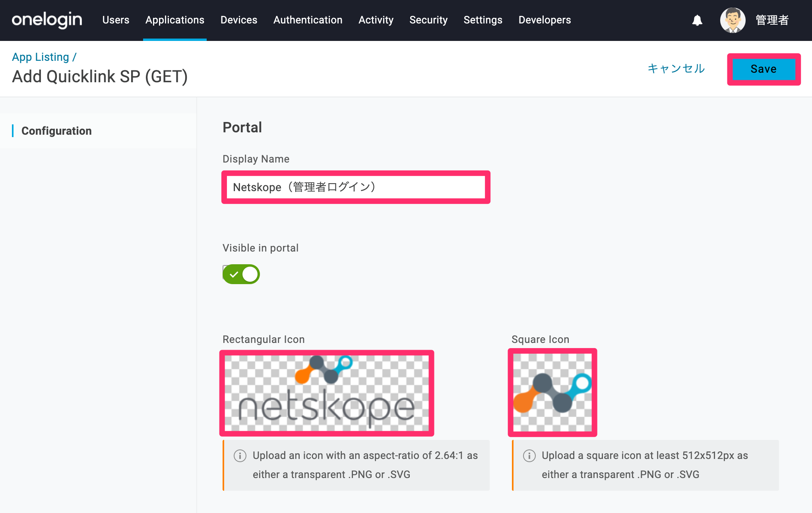Click the Rectangular Icon netskope image
Screen dimensions: 812x513
(x=327, y=393)
